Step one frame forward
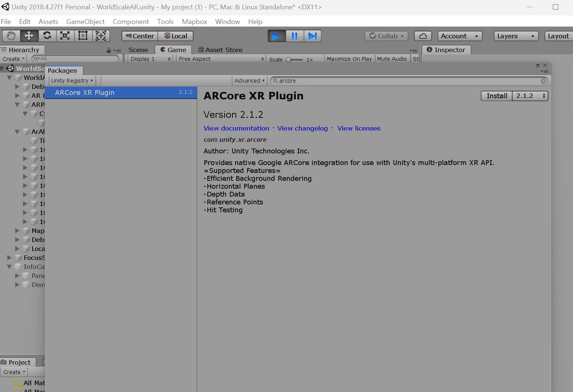Image resolution: width=573 pixels, height=392 pixels. coord(312,36)
